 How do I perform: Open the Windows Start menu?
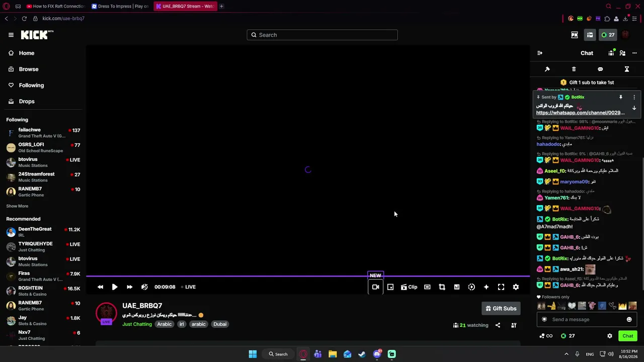click(253, 354)
